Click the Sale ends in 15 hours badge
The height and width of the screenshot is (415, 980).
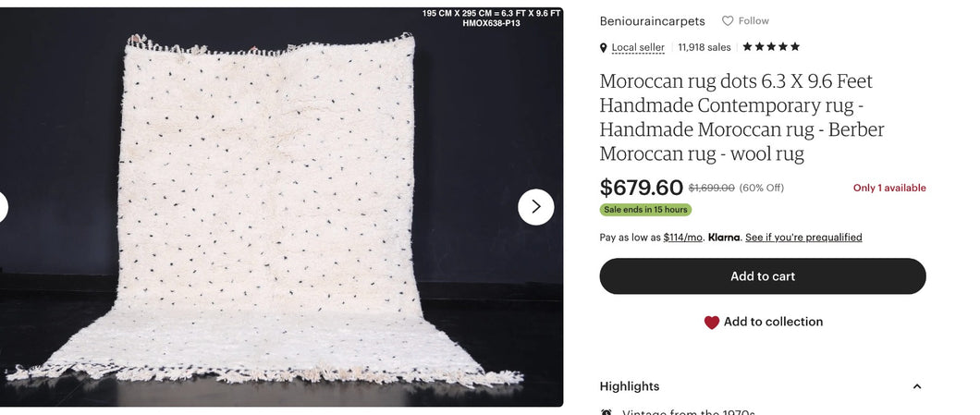(645, 210)
